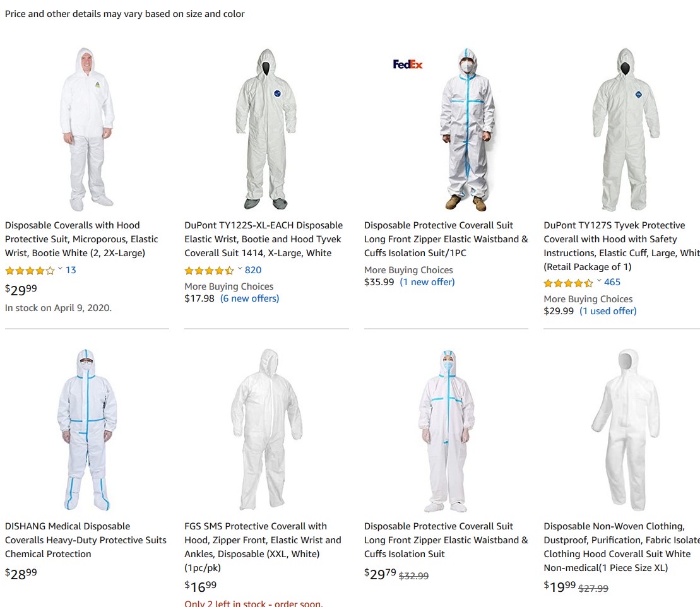Open DuPont TY122S-XL-EACH product title

263,239
